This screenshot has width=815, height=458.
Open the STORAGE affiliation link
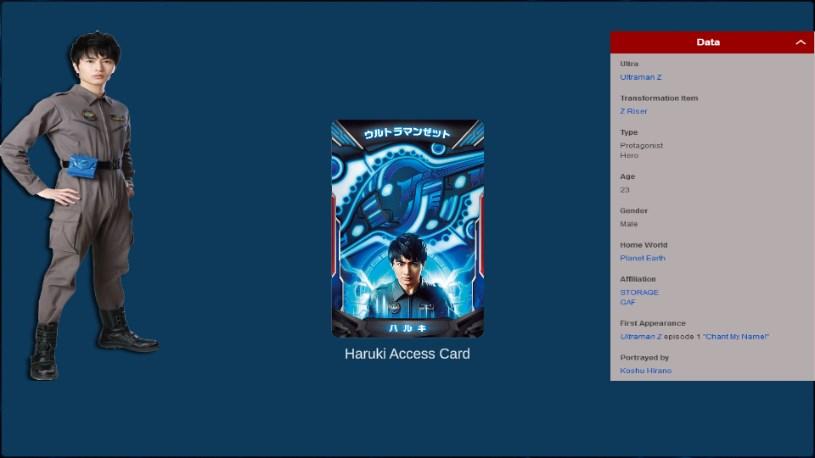click(x=639, y=292)
